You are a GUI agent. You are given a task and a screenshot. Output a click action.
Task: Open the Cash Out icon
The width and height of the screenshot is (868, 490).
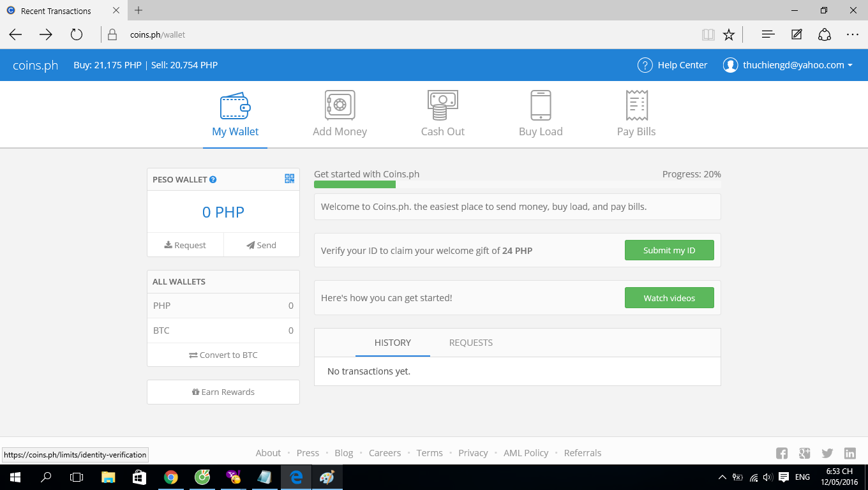point(442,105)
